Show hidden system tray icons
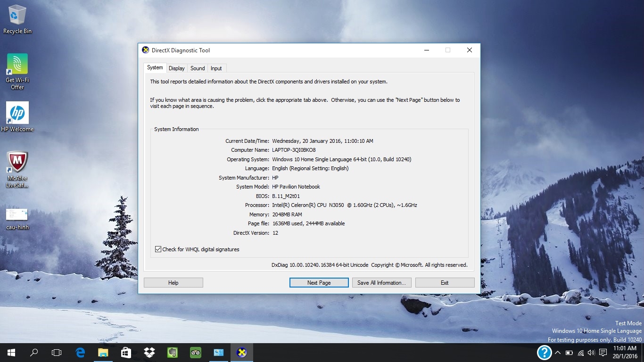Image resolution: width=644 pixels, height=362 pixels. click(558, 352)
